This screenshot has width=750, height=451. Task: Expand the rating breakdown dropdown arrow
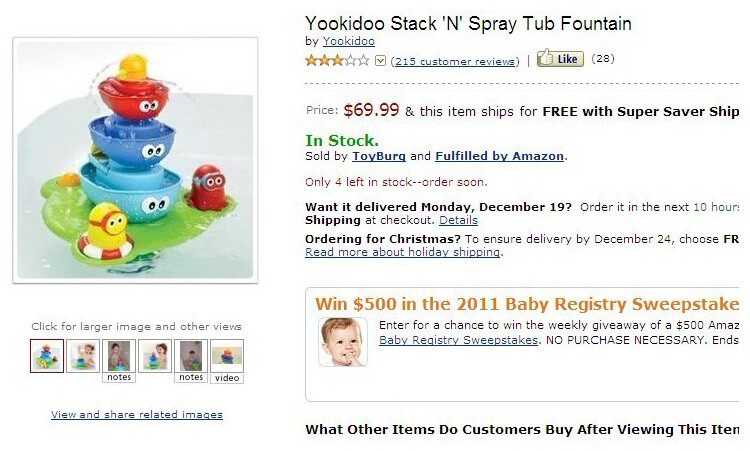380,61
